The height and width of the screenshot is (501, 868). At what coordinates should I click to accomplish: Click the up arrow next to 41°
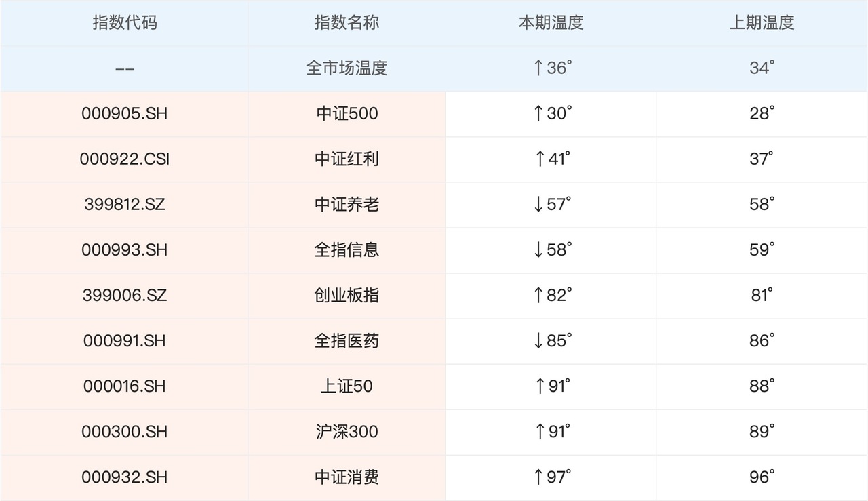538,159
